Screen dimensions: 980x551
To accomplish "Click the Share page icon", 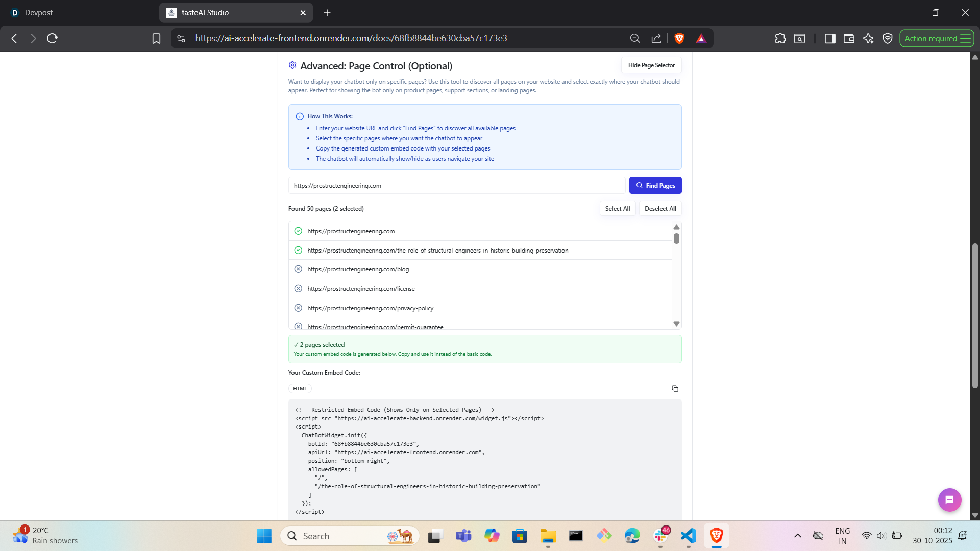I will 656,38.
